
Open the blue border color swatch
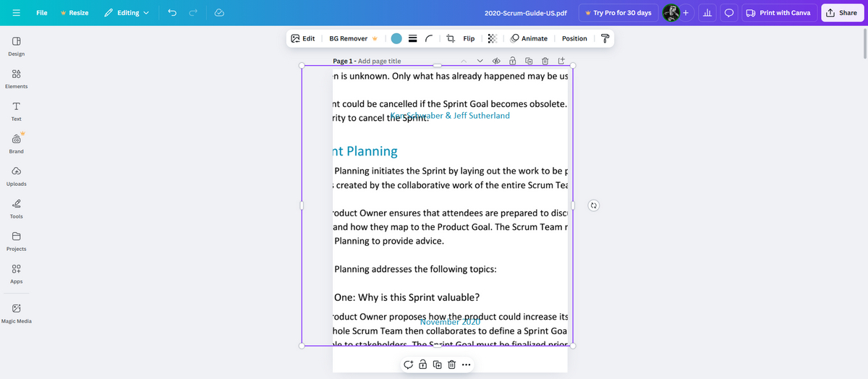point(396,38)
